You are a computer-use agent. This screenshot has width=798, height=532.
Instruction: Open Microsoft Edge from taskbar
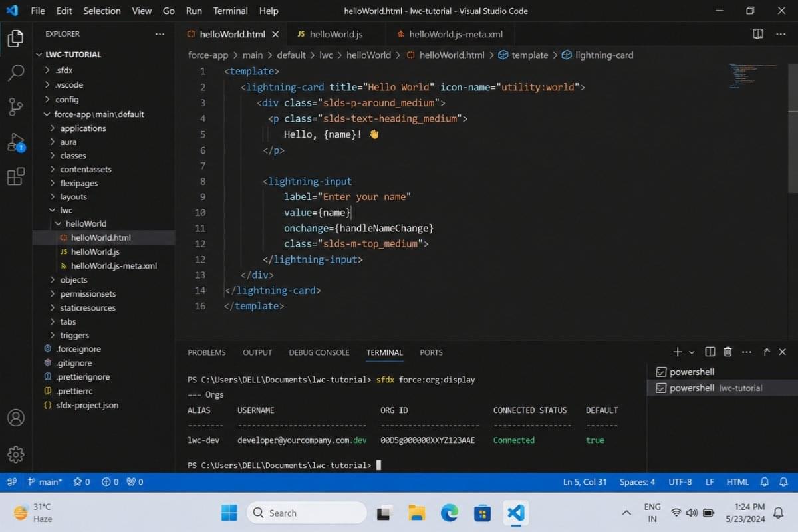coord(450,513)
